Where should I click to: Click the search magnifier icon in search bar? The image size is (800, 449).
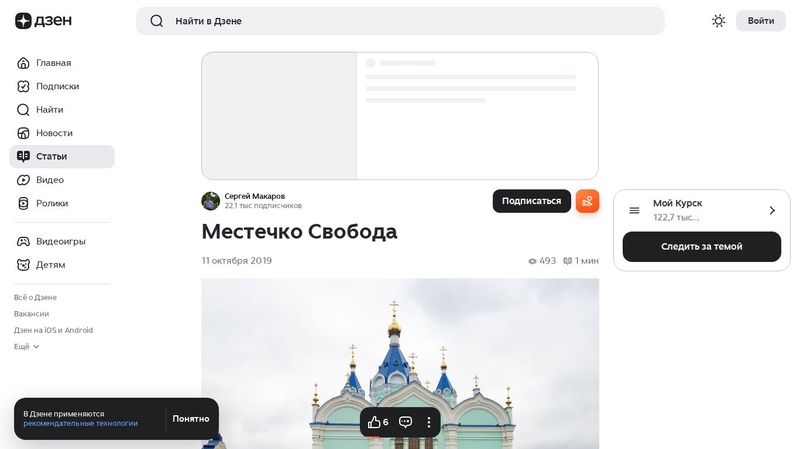[x=157, y=21]
